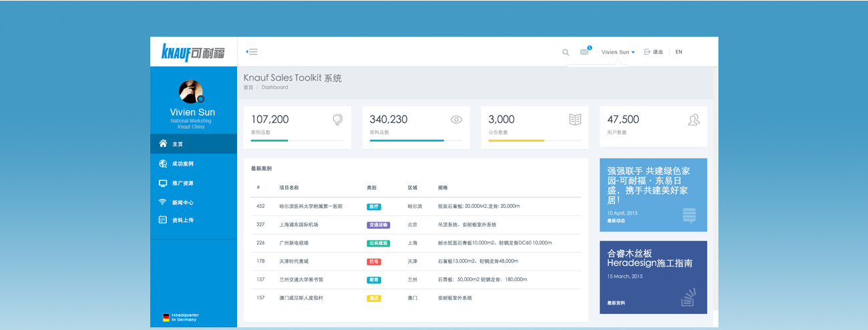The height and width of the screenshot is (330, 868).
Task: Click the 项目名称 column header
Action: tap(289, 188)
